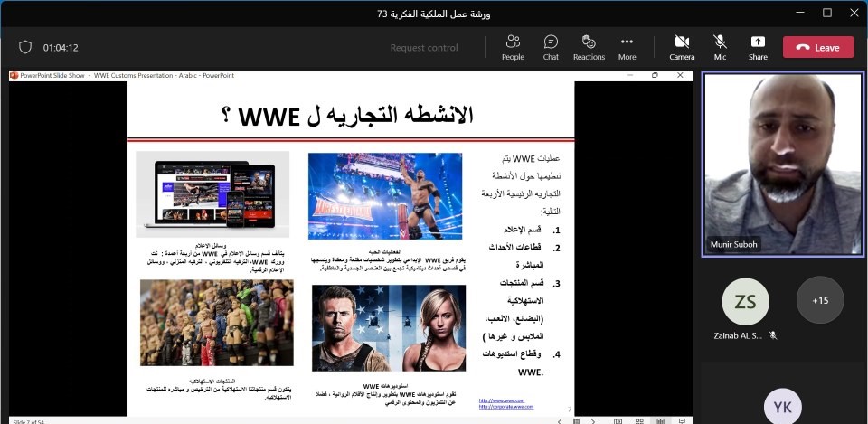Image resolution: width=868 pixels, height=424 pixels.
Task: Restore the shared PowerPoint window
Action: pyautogui.click(x=655, y=75)
